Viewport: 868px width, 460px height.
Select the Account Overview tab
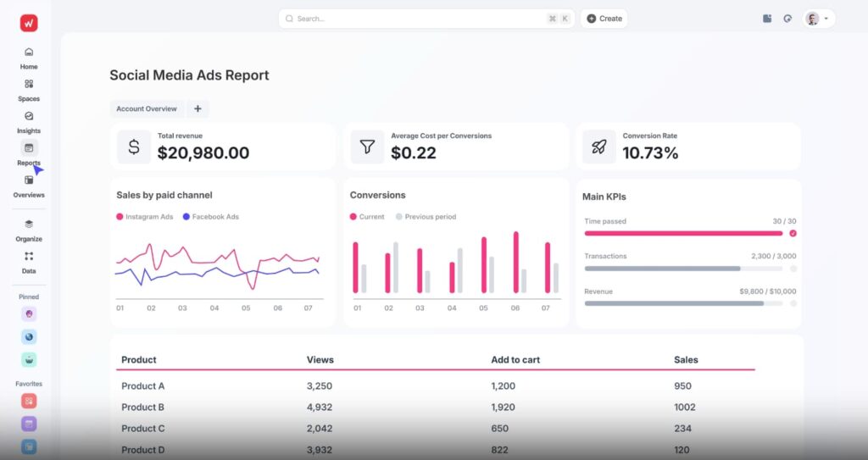tap(147, 109)
